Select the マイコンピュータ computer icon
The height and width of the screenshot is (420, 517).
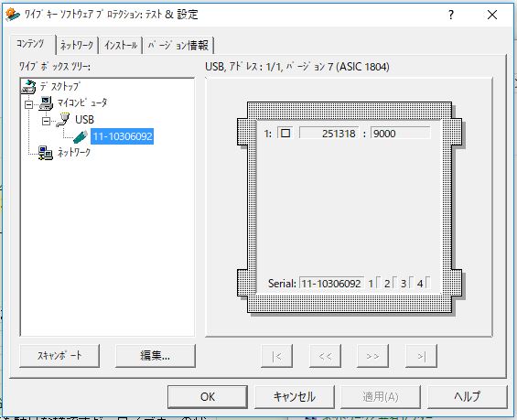coord(46,103)
